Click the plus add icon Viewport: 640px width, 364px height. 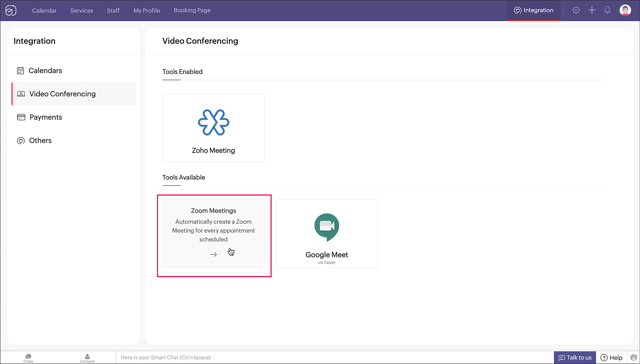592,10
